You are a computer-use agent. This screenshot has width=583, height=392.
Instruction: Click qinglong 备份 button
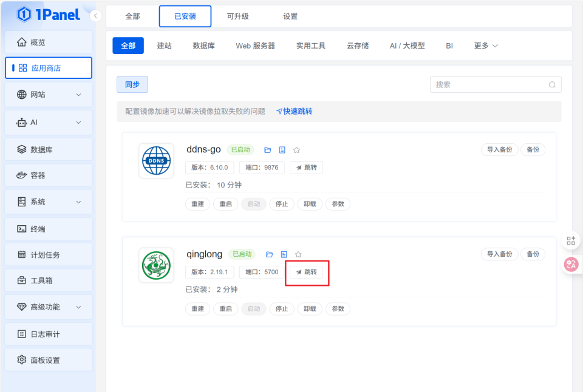533,254
